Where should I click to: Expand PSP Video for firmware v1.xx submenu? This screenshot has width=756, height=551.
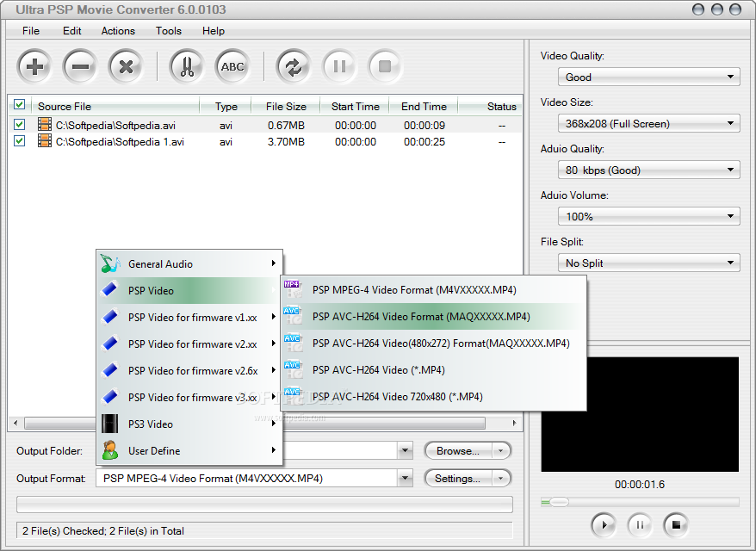coord(189,317)
